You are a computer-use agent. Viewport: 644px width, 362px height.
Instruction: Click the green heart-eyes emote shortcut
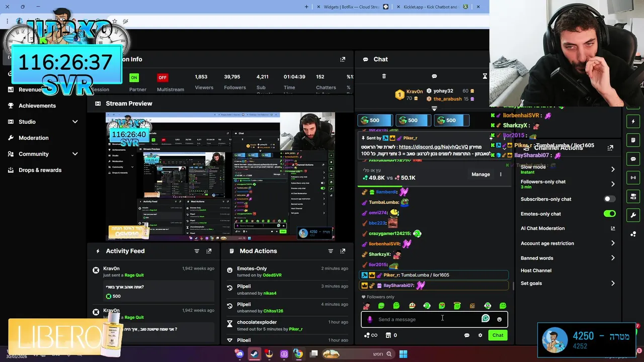(442, 306)
